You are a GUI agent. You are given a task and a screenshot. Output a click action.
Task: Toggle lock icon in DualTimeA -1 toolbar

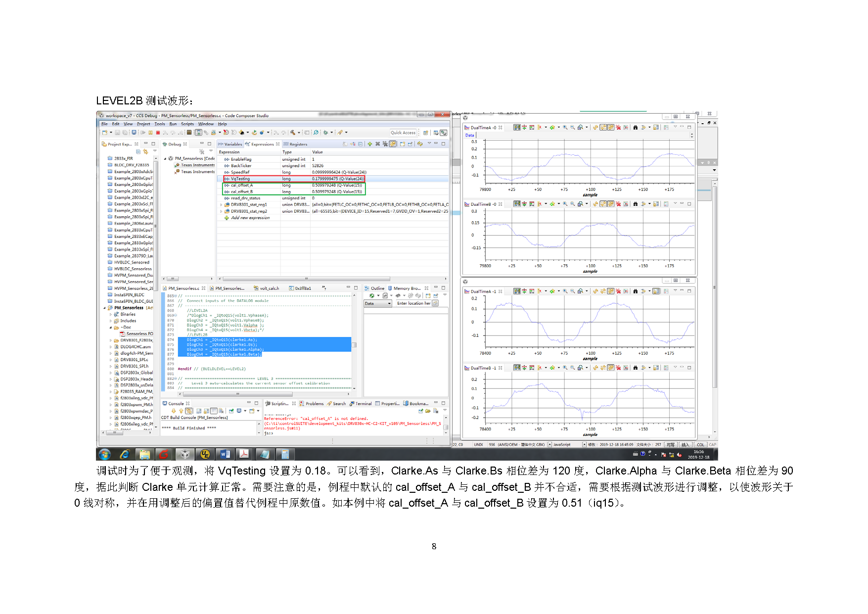click(656, 291)
